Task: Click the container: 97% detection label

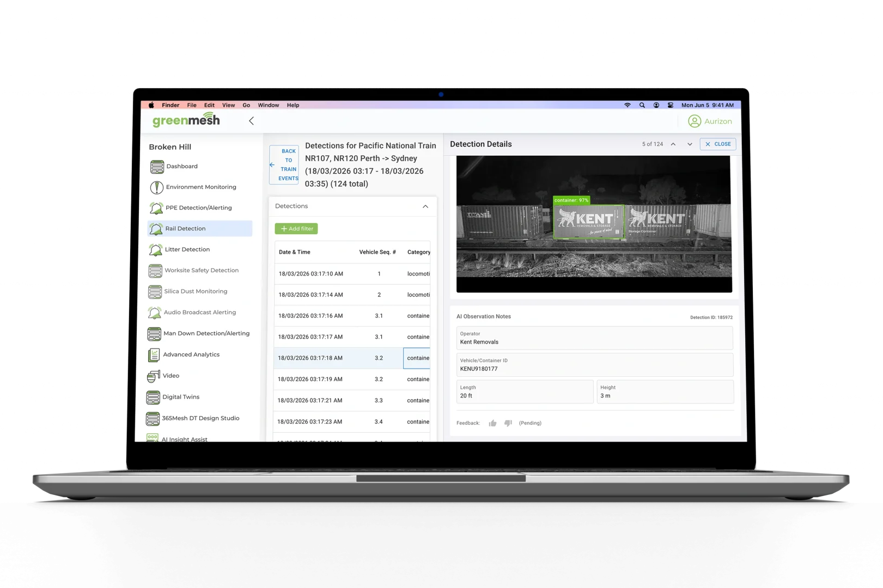Action: (571, 200)
